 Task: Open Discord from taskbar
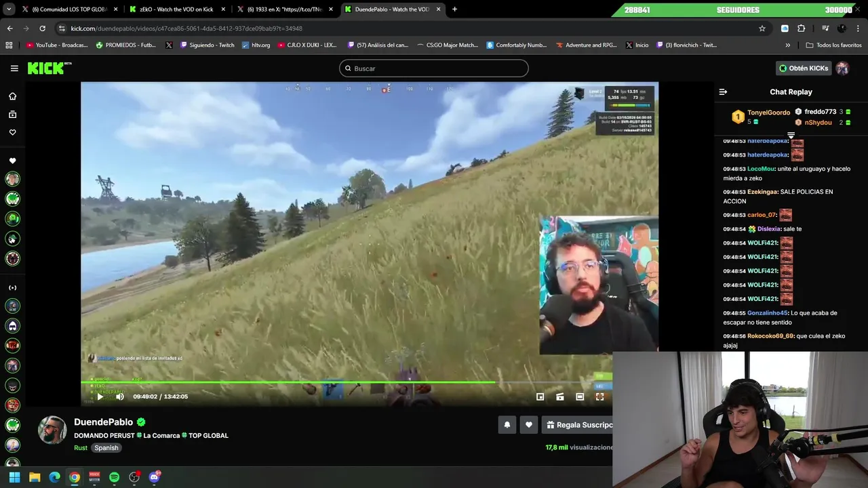tap(154, 477)
